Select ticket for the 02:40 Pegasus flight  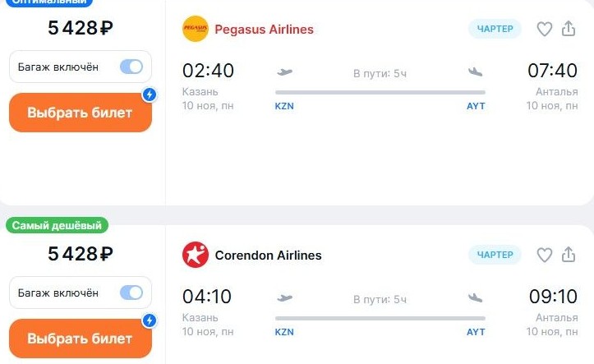pyautogui.click(x=80, y=113)
